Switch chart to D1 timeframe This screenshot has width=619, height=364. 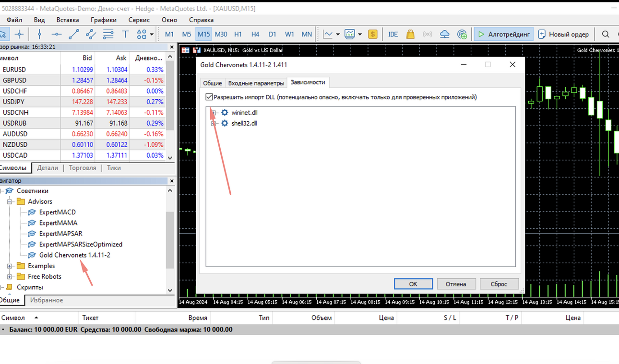[273, 34]
